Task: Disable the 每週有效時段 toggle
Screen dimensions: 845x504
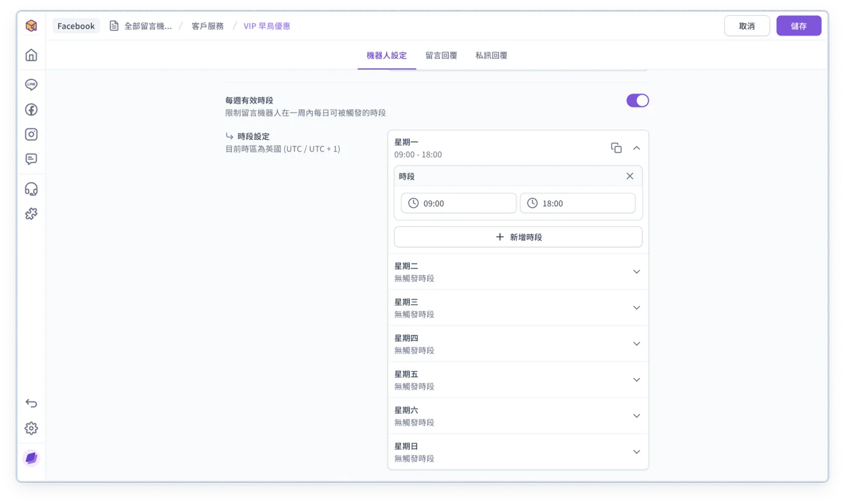Action: [638, 100]
